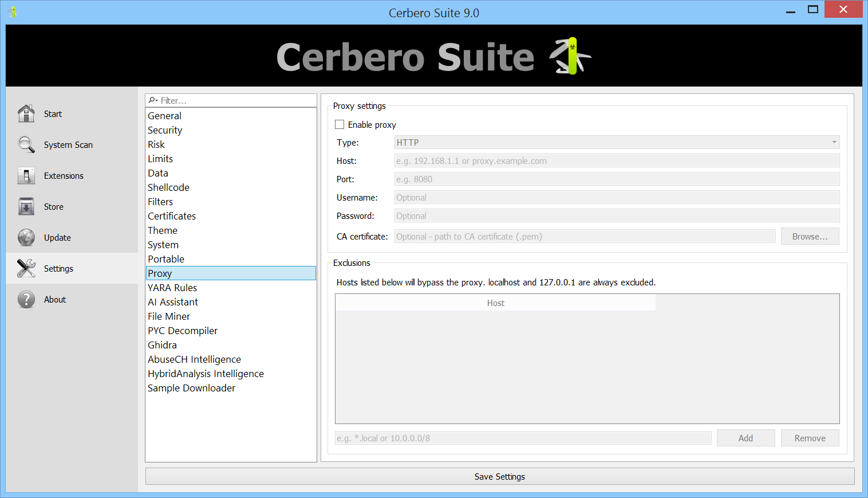Click the proxy Host input field
Viewport: 868px width, 498px height.
(617, 160)
